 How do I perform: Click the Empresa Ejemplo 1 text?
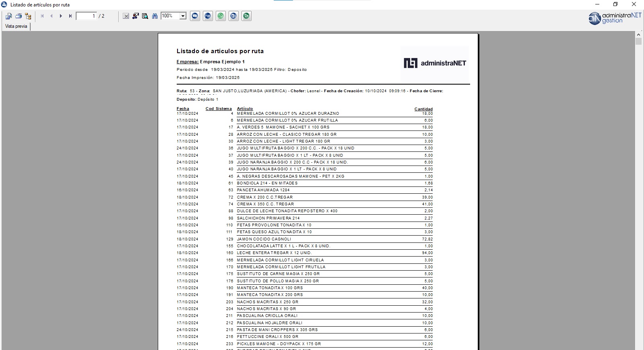point(222,62)
